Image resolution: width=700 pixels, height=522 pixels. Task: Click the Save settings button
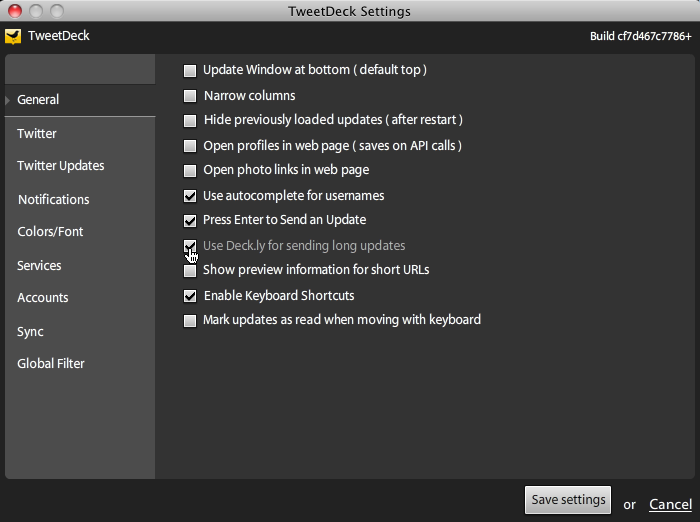(568, 500)
